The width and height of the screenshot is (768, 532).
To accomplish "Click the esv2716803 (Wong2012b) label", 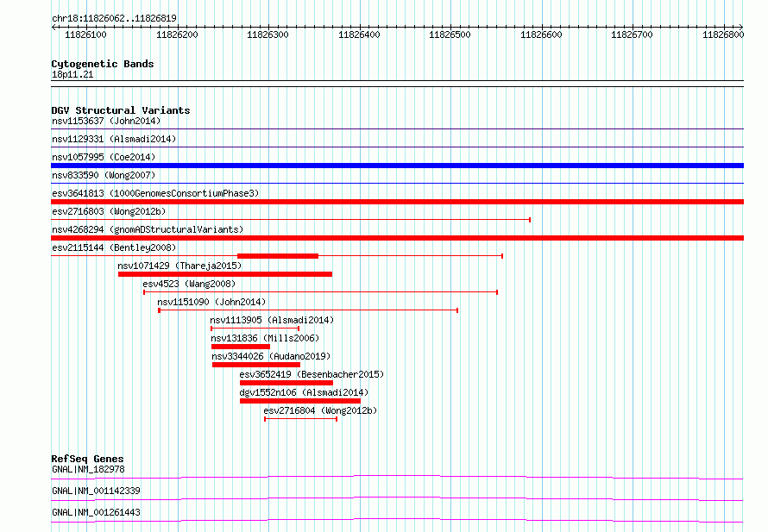I will (109, 211).
